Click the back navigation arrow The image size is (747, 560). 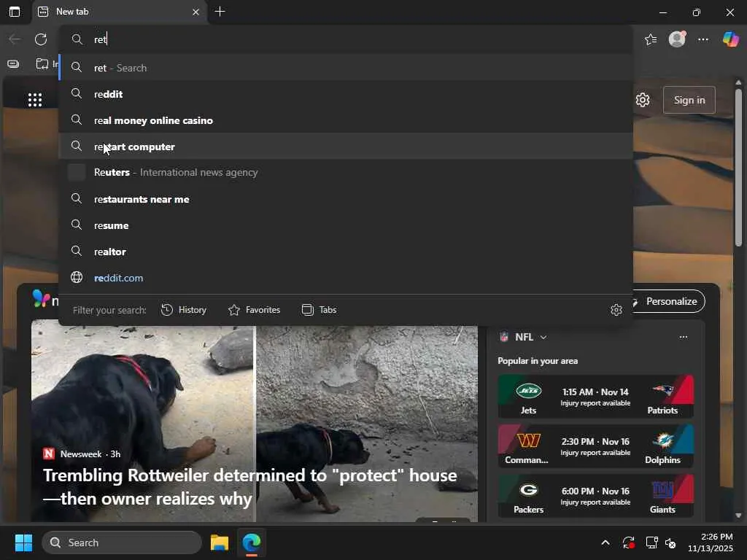(x=15, y=39)
